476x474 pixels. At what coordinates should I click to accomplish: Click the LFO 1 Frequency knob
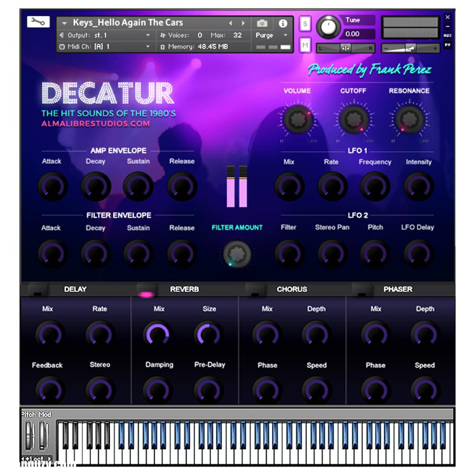coord(375,187)
